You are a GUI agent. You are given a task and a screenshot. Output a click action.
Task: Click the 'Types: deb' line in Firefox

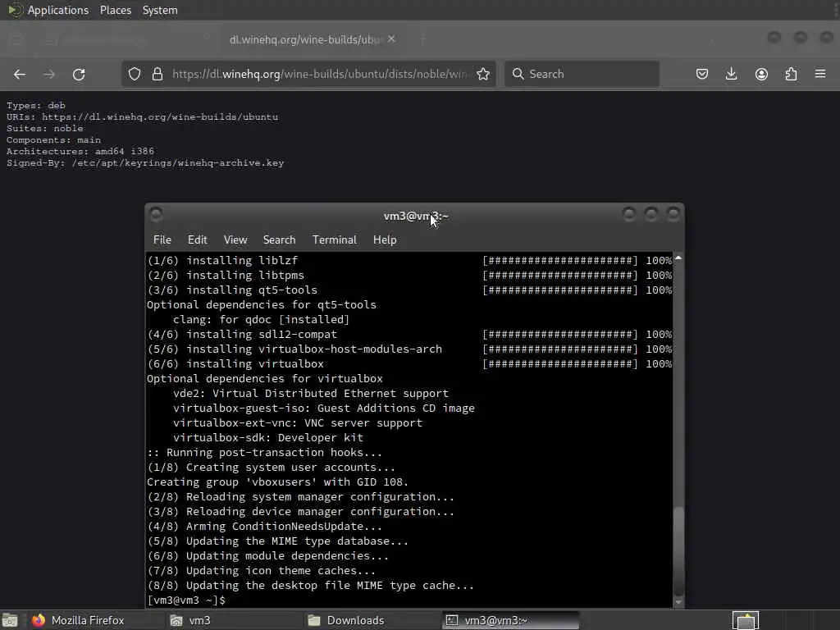[36, 105]
